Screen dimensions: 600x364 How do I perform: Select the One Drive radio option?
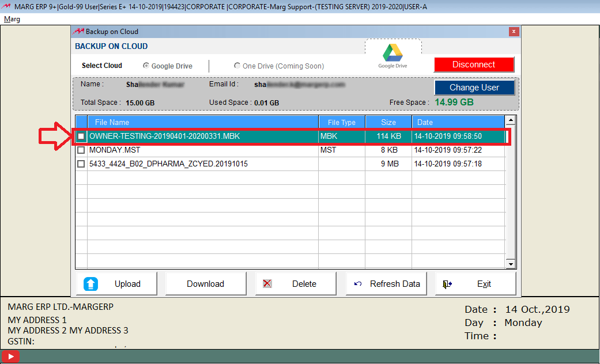237,66
